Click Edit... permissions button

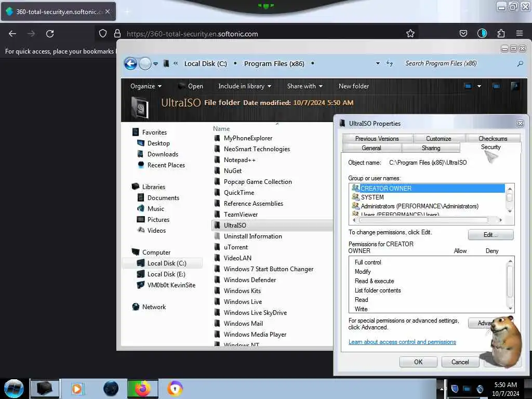pyautogui.click(x=490, y=235)
